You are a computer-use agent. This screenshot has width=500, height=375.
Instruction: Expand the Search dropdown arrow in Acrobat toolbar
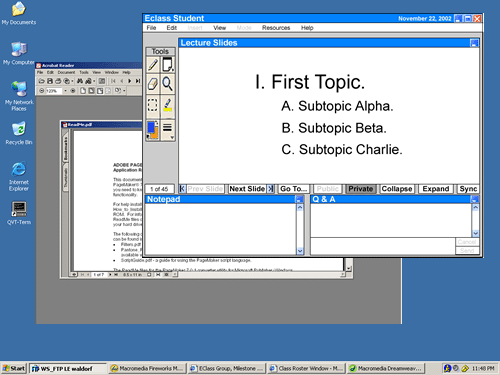[x=94, y=81]
